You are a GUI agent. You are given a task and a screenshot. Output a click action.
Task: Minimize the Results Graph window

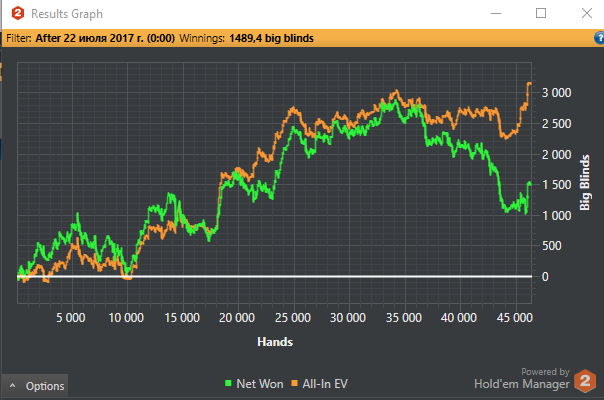point(496,13)
